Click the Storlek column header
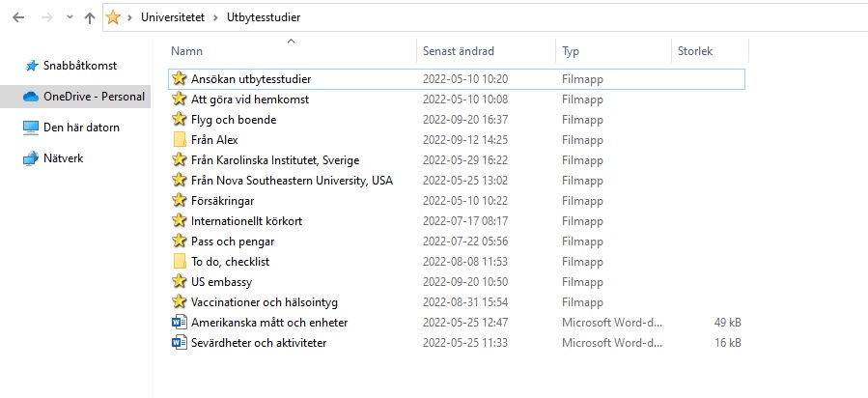The image size is (868, 398). click(695, 51)
